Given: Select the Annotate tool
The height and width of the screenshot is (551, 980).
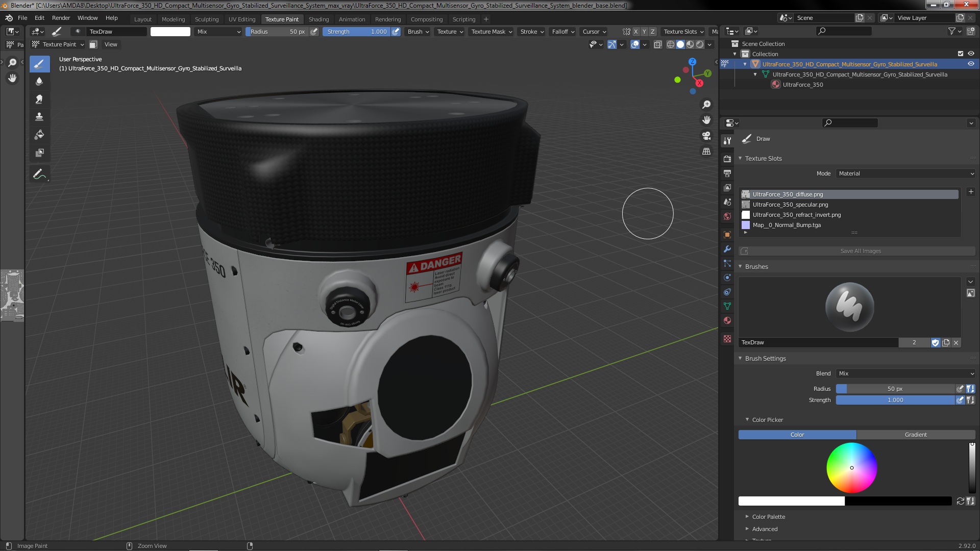Looking at the screenshot, I should click(x=39, y=174).
